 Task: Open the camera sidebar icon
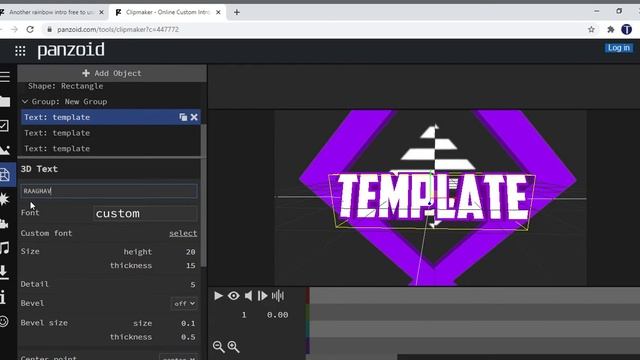4,224
